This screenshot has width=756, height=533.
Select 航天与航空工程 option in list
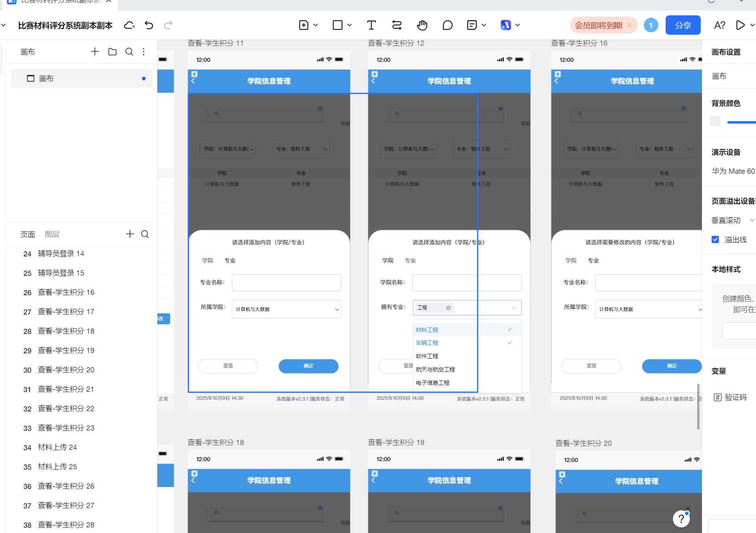click(x=467, y=369)
